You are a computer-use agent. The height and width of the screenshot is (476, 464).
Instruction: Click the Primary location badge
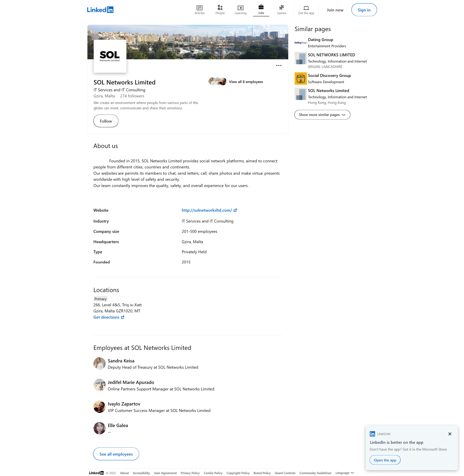(x=100, y=299)
